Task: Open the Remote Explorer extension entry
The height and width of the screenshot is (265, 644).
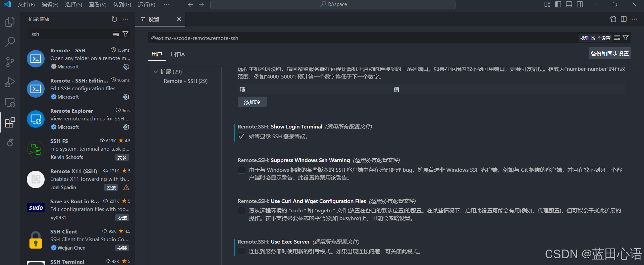Action: (x=78, y=119)
